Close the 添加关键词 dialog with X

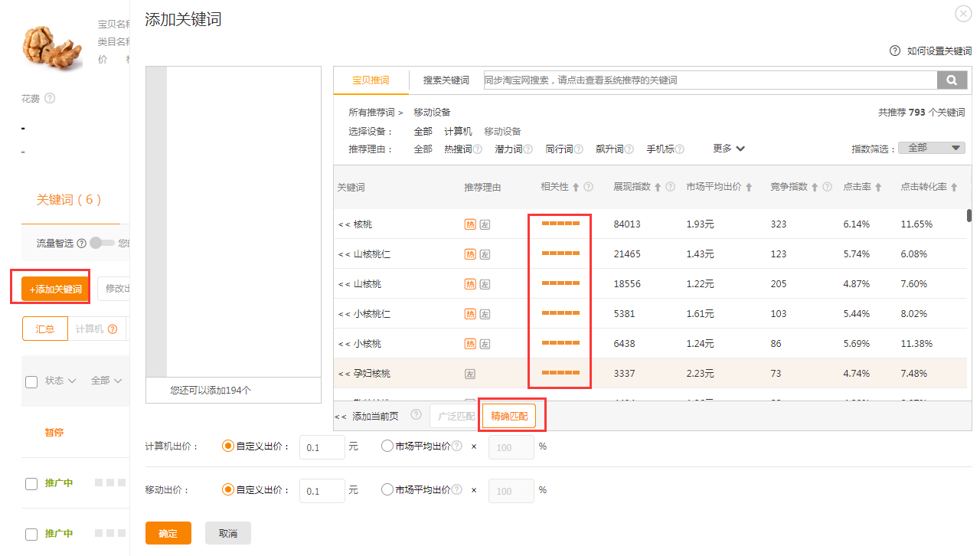click(x=963, y=14)
